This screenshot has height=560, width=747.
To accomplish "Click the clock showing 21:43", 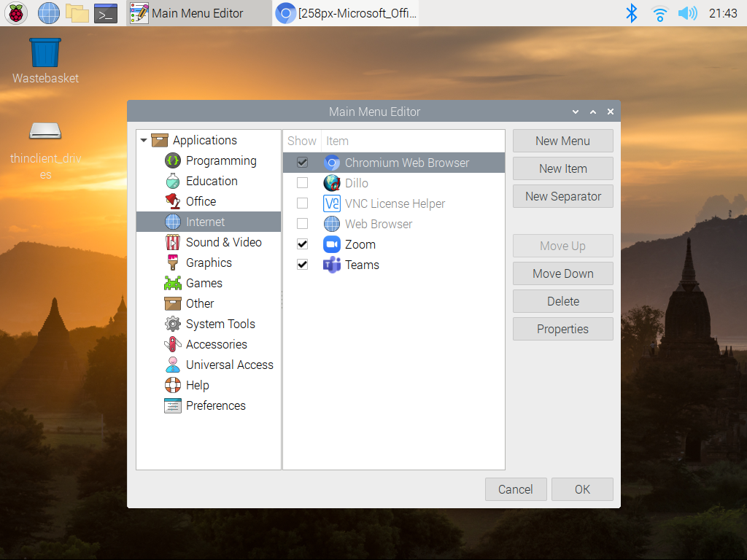I will [x=723, y=13].
